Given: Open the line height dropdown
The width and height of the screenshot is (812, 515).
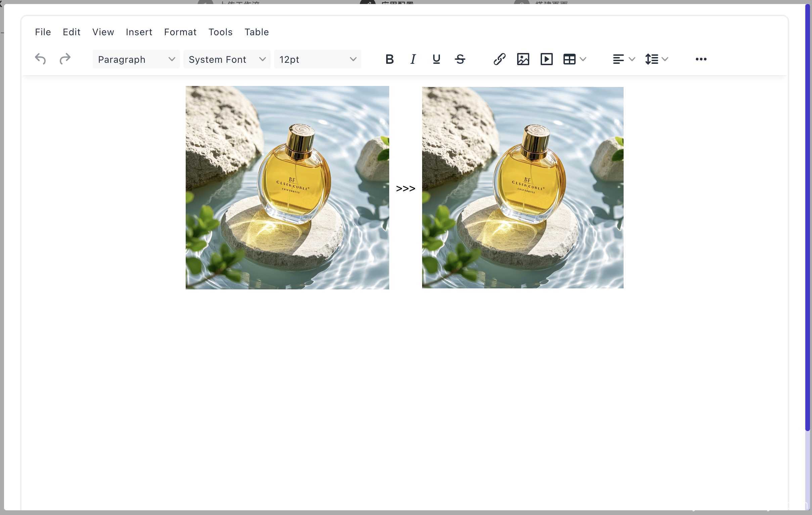Looking at the screenshot, I should point(656,59).
